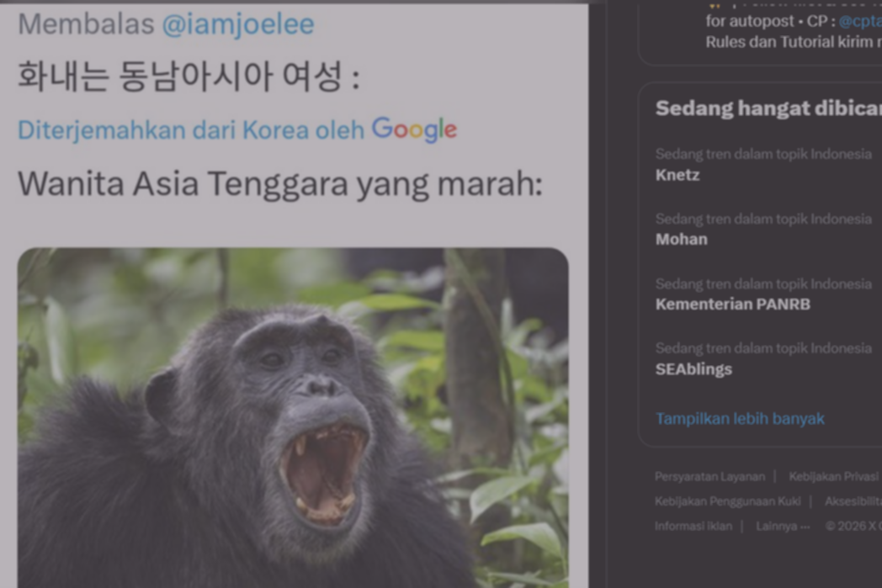Expand trends with Tampilkan lebih banyak
Viewport: 882px width, 588px height.
tap(740, 418)
